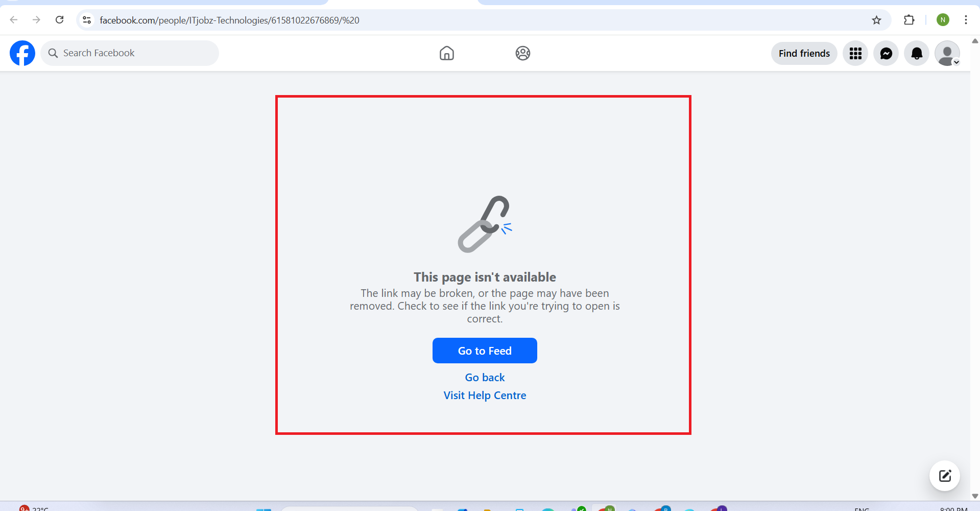
Task: Bookmark this tab with the star icon
Action: [876, 20]
